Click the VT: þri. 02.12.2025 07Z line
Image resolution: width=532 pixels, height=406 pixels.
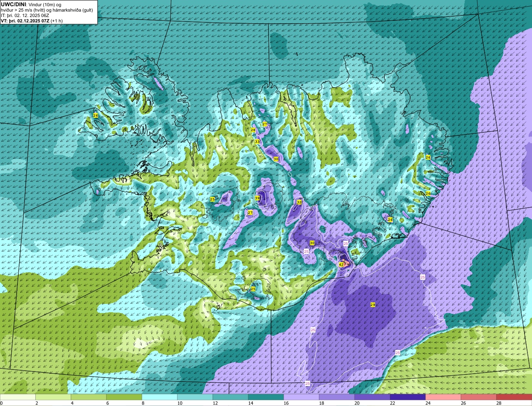[32, 21]
